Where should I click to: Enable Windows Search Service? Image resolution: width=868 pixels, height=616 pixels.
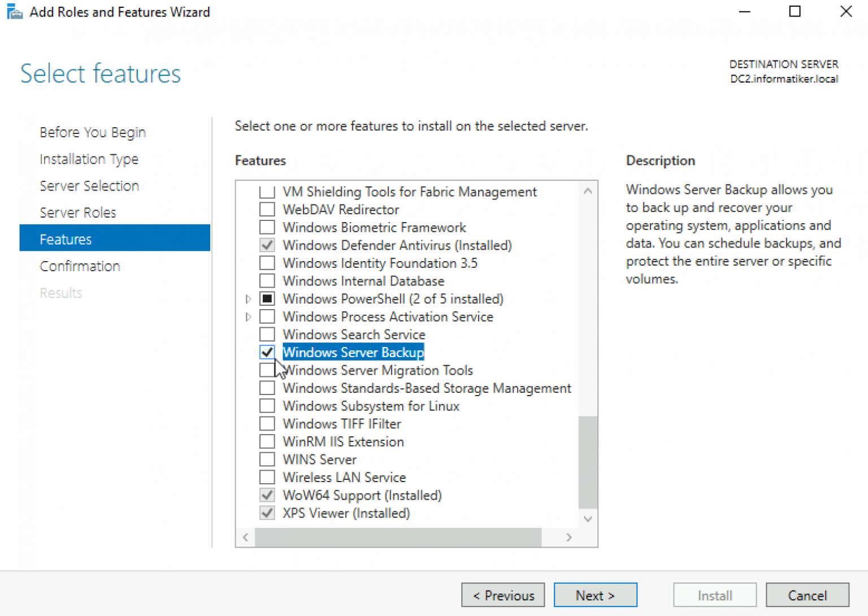(267, 334)
